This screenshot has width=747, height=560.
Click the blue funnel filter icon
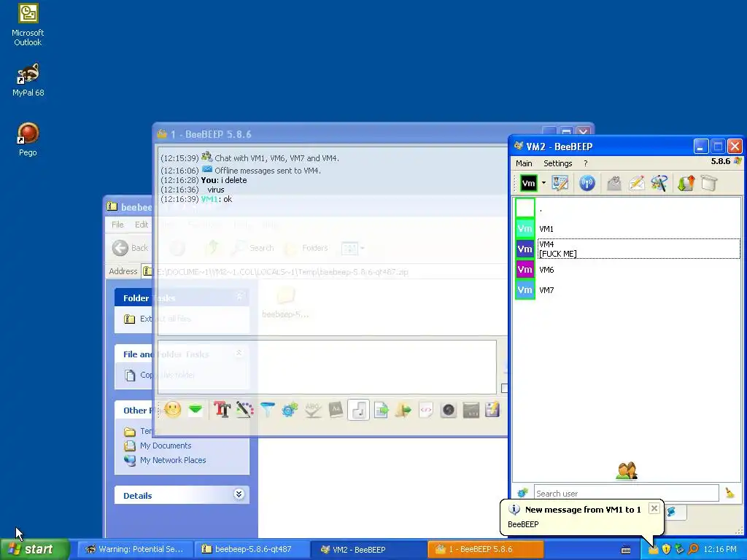pyautogui.click(x=267, y=410)
